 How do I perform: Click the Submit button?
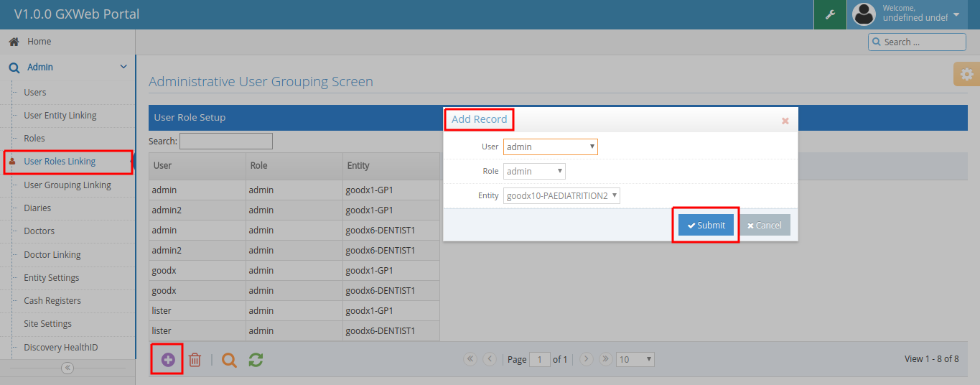(x=706, y=225)
